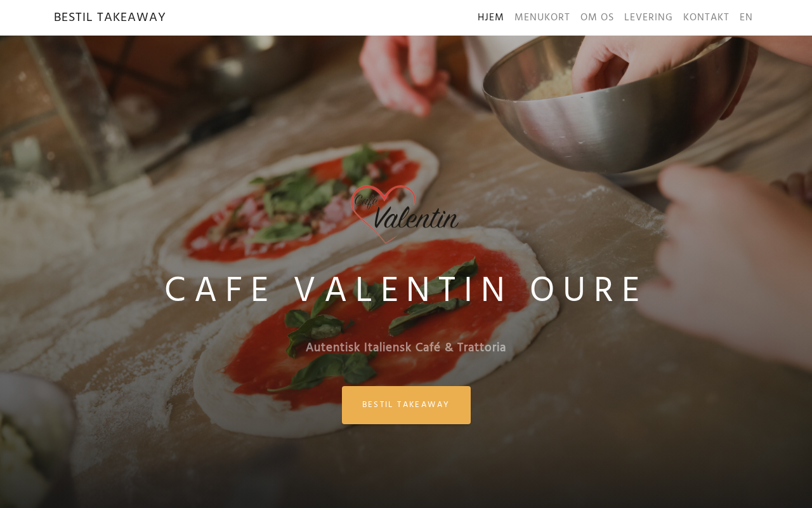
Task: Go to the HJEM page
Action: pyautogui.click(x=490, y=17)
